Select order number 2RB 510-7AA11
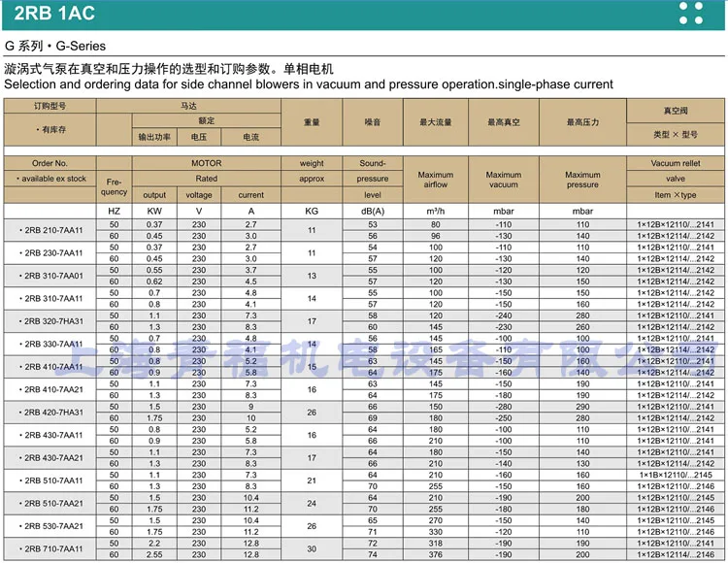Image resolution: width=728 pixels, height=563 pixels. pyautogui.click(x=53, y=480)
